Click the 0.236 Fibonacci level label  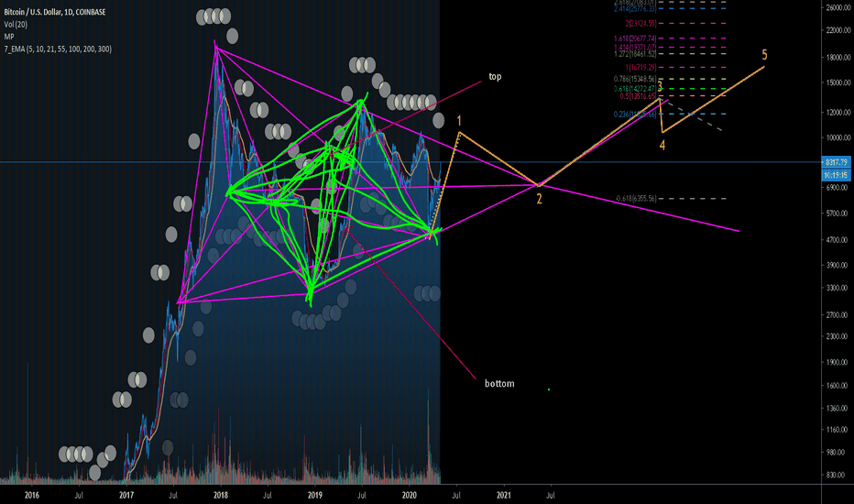(635, 115)
